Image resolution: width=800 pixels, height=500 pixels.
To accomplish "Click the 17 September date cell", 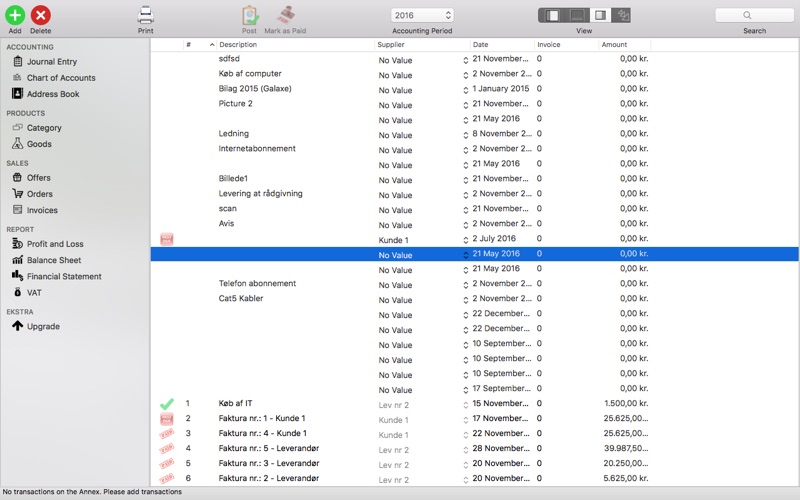I will pyautogui.click(x=502, y=389).
